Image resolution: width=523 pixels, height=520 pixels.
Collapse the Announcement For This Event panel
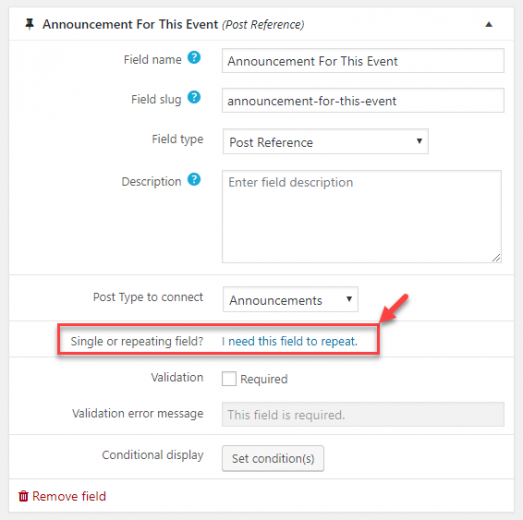[489, 24]
